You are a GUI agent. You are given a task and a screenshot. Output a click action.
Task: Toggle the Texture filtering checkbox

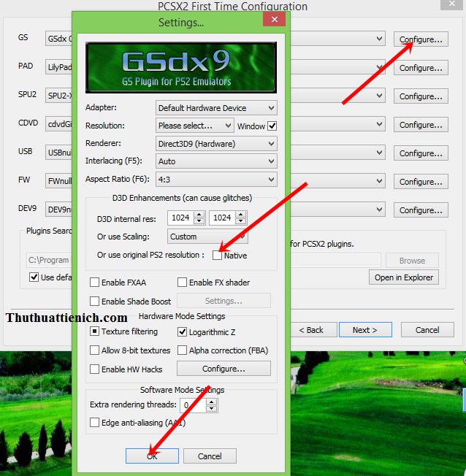(94, 331)
